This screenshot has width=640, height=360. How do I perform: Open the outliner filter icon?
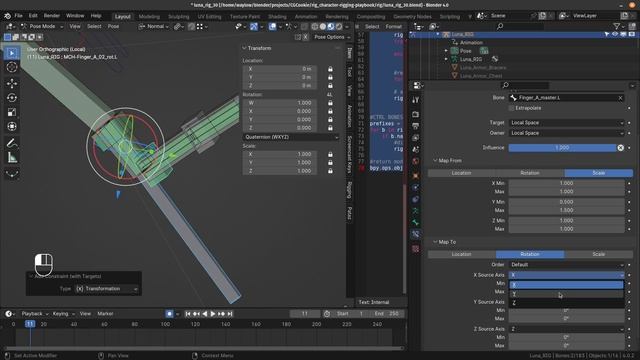[618, 27]
